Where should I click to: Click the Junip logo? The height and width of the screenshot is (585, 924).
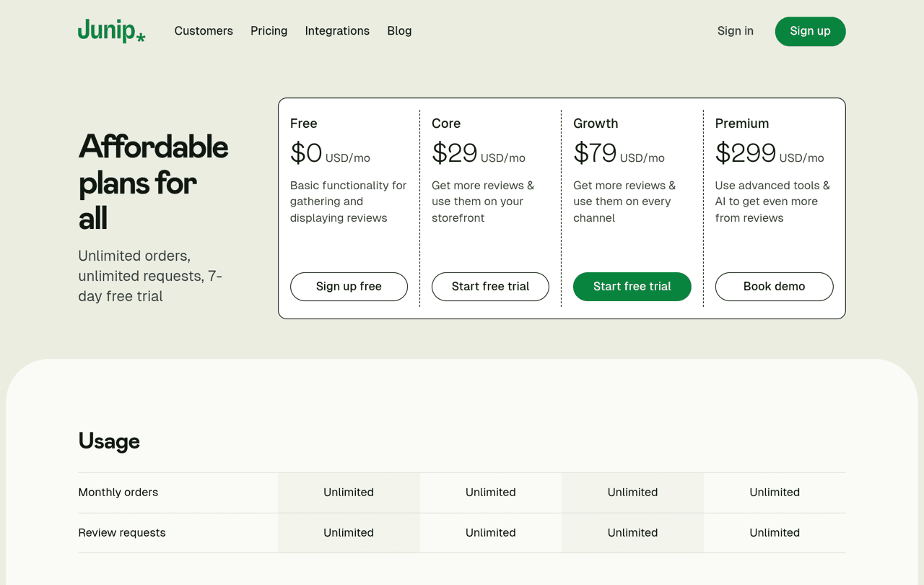(x=112, y=30)
